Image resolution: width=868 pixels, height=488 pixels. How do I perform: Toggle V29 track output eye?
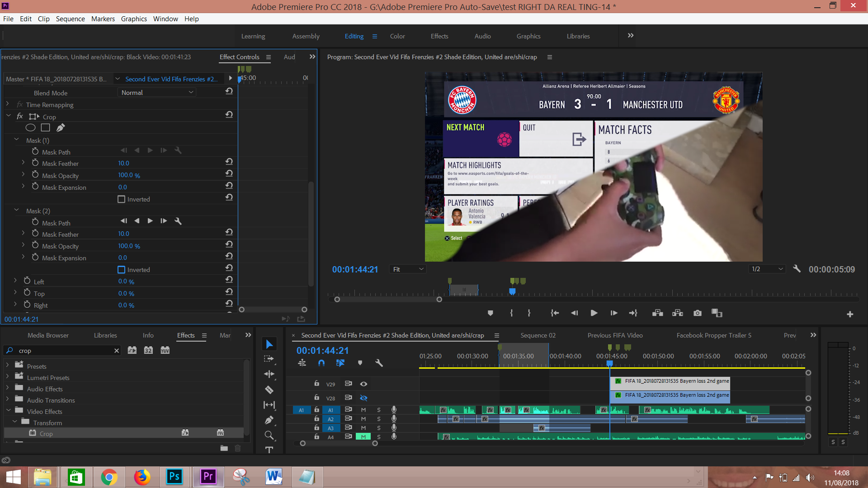363,384
